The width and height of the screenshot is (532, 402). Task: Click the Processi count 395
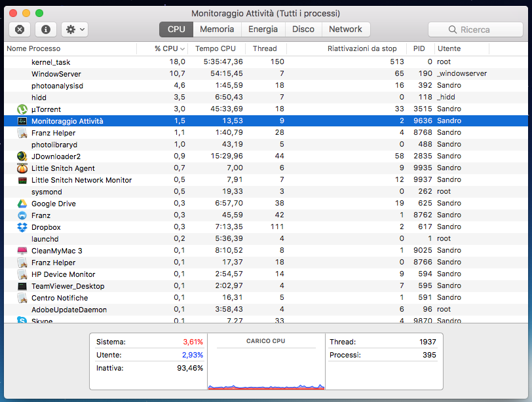coord(429,355)
